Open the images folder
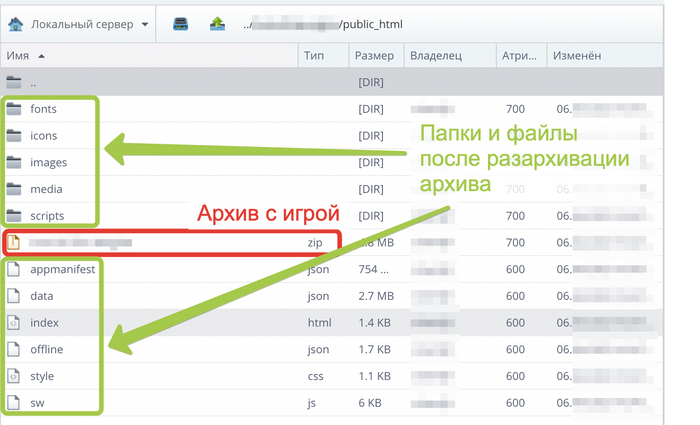The width and height of the screenshot is (700, 425). (x=48, y=162)
